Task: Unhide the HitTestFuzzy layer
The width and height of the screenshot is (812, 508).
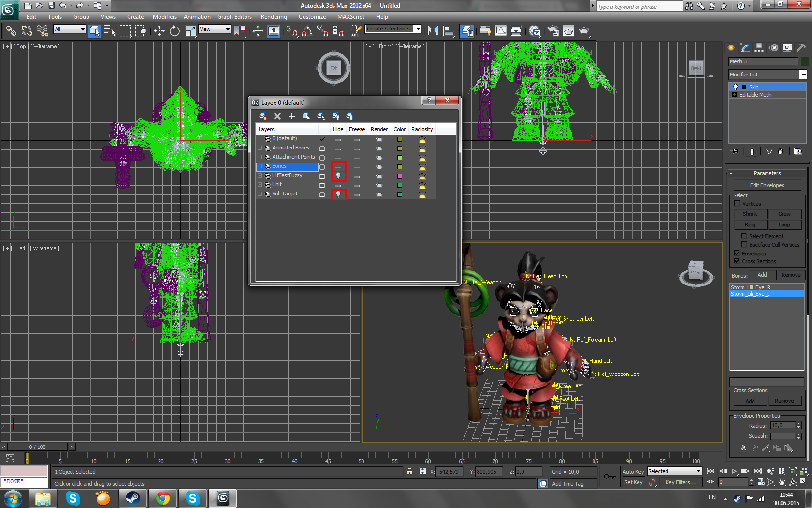Action: (x=338, y=176)
